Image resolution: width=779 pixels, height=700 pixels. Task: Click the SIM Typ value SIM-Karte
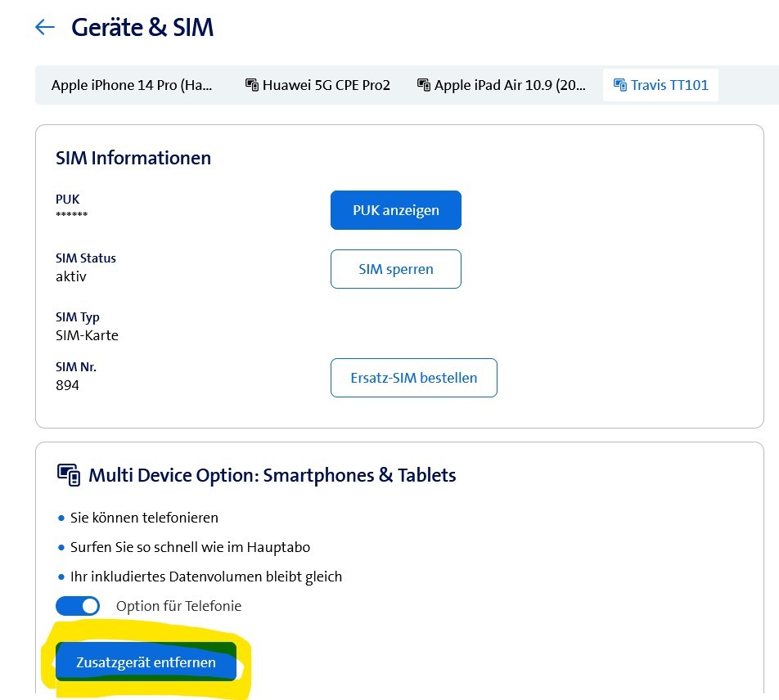87,335
